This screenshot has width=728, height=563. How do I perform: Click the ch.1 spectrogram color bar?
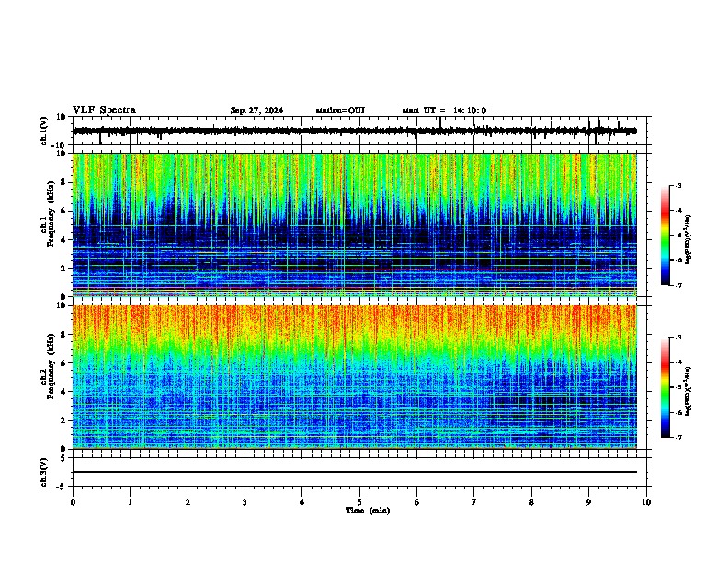point(665,236)
